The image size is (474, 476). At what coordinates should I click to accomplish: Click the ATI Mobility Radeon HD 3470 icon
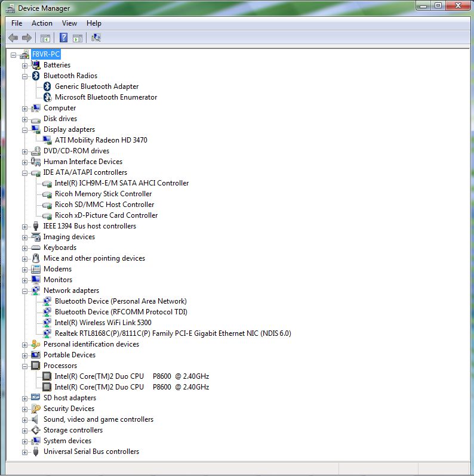coord(48,140)
